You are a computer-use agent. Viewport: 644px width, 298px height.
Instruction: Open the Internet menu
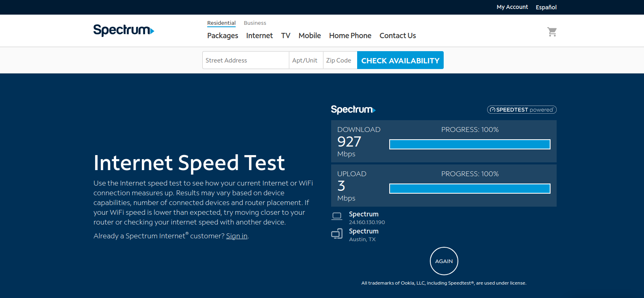[259, 36]
